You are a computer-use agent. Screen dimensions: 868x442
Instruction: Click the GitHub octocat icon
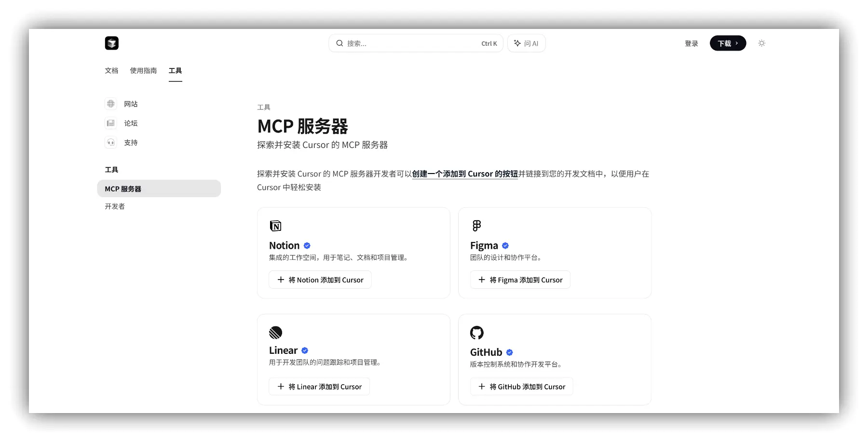pos(476,333)
